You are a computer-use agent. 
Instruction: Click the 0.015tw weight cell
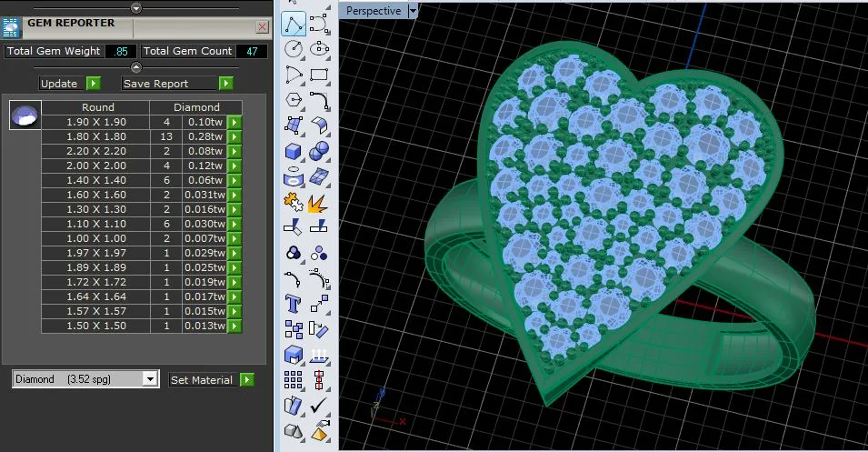tap(205, 311)
